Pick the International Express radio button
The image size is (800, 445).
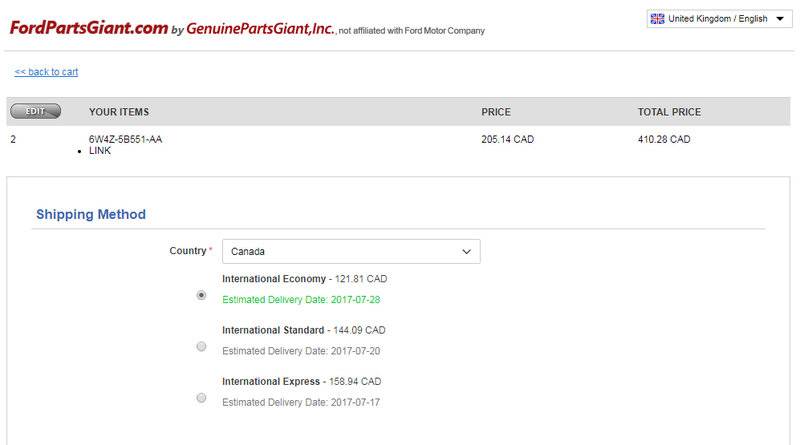point(201,397)
